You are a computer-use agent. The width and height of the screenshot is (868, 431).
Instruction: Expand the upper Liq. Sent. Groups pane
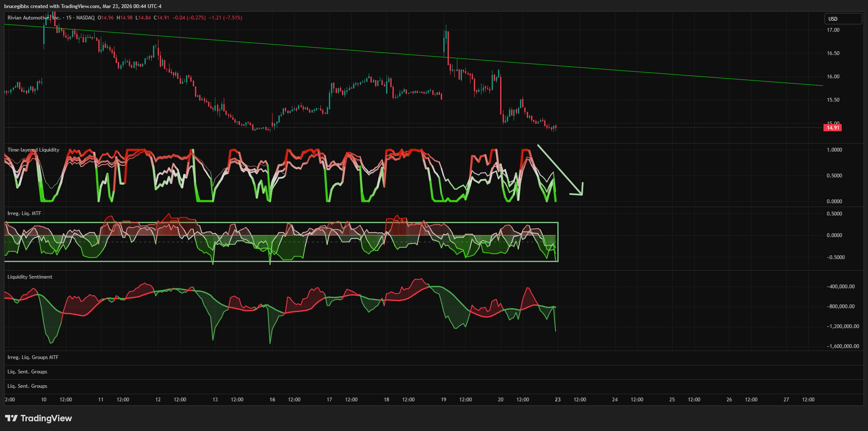27,372
